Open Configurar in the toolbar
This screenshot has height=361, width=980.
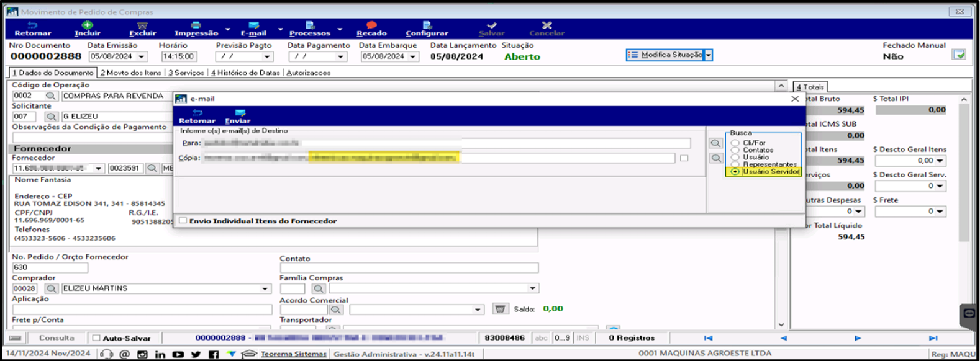tap(427, 29)
